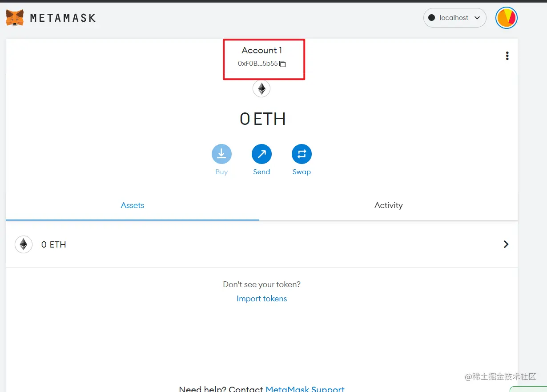Screen dimensions: 547x392
Task: Open the 0 ETH asset row
Action: [x=261, y=244]
